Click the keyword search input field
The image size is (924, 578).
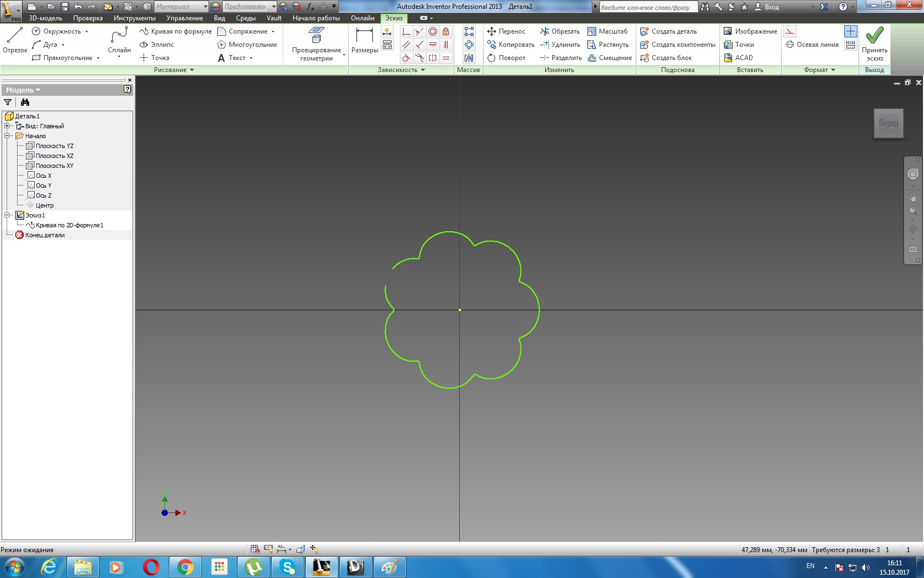click(648, 7)
